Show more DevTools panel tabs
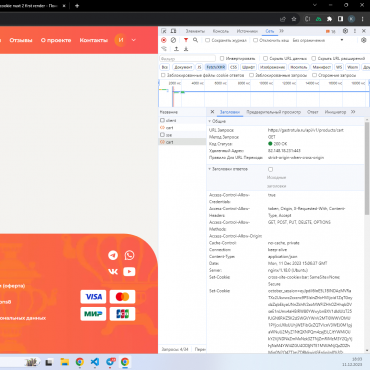The height and width of the screenshot is (370, 370). click(282, 31)
